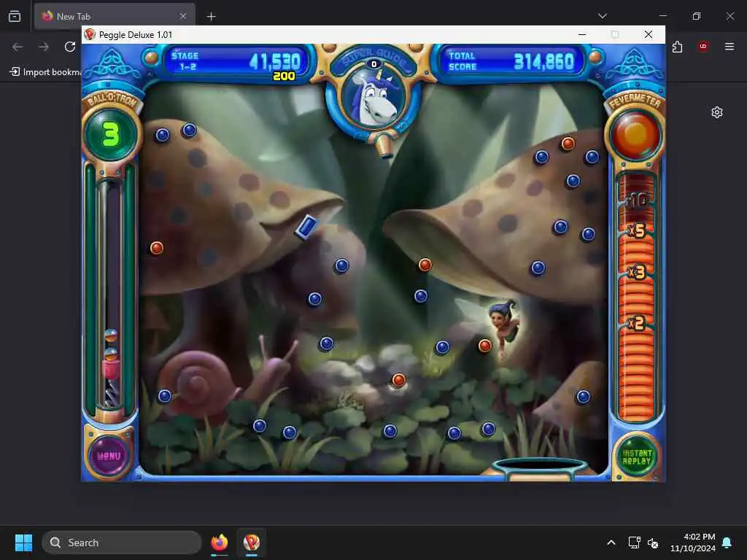Click the Ball-O-Tron ball counter showing 3
The image size is (747, 560).
[x=111, y=135]
